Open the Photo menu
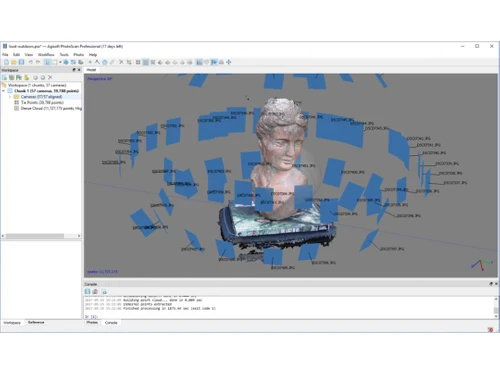This screenshot has height=375, width=500. (79, 54)
